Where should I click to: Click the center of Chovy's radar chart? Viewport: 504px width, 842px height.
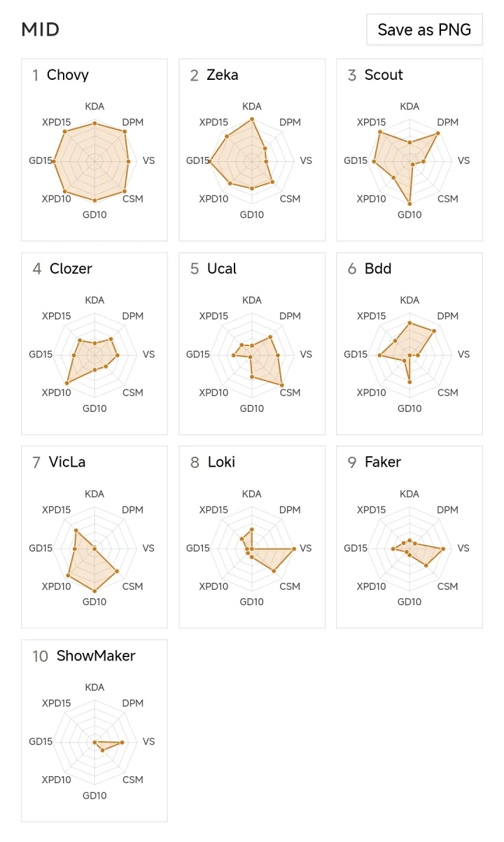pos(94,161)
